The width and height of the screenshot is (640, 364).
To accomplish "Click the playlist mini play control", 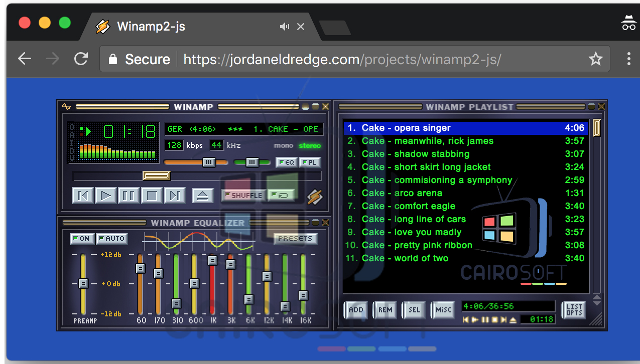I will (x=475, y=320).
